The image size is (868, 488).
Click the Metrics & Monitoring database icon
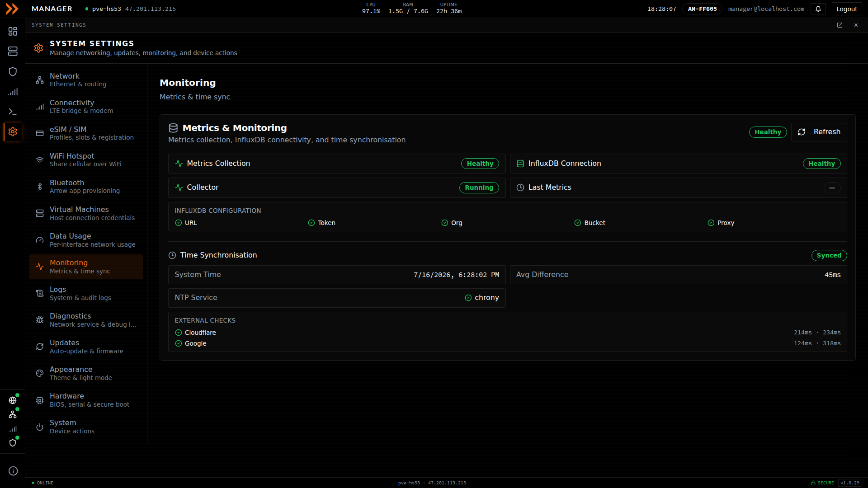point(173,128)
